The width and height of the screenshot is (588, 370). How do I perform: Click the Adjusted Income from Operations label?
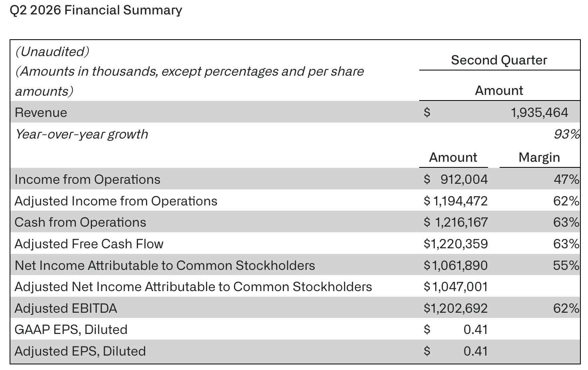(116, 201)
